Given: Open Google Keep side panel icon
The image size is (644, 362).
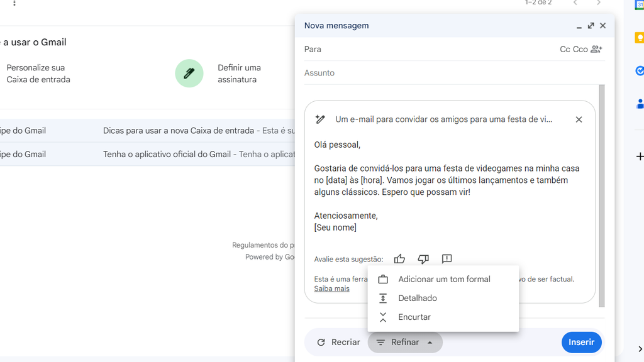Looking at the screenshot, I should pyautogui.click(x=640, y=38).
